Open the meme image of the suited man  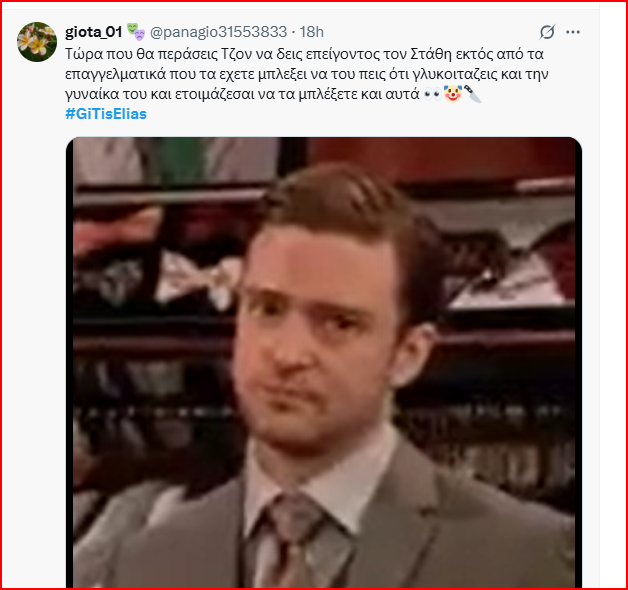[324, 362]
